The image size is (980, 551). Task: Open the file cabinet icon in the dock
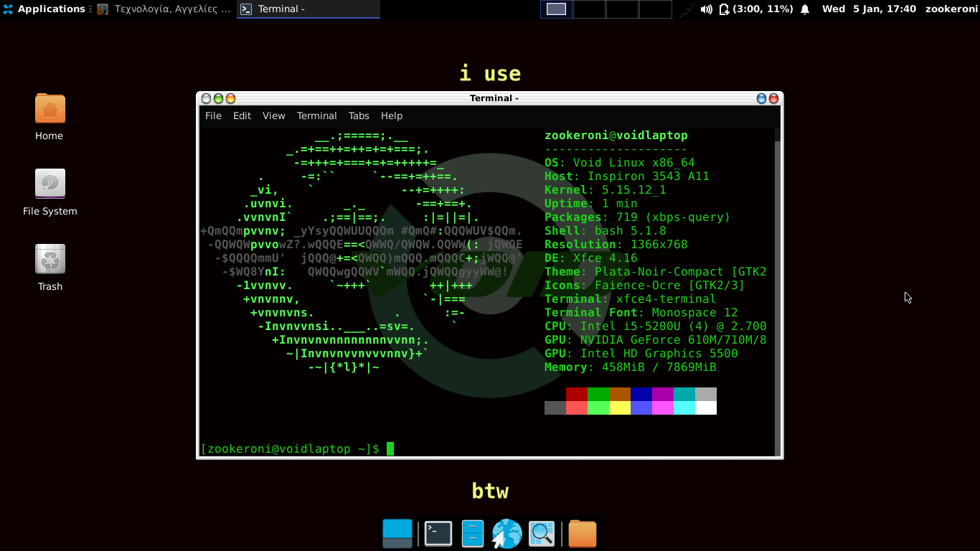(473, 533)
